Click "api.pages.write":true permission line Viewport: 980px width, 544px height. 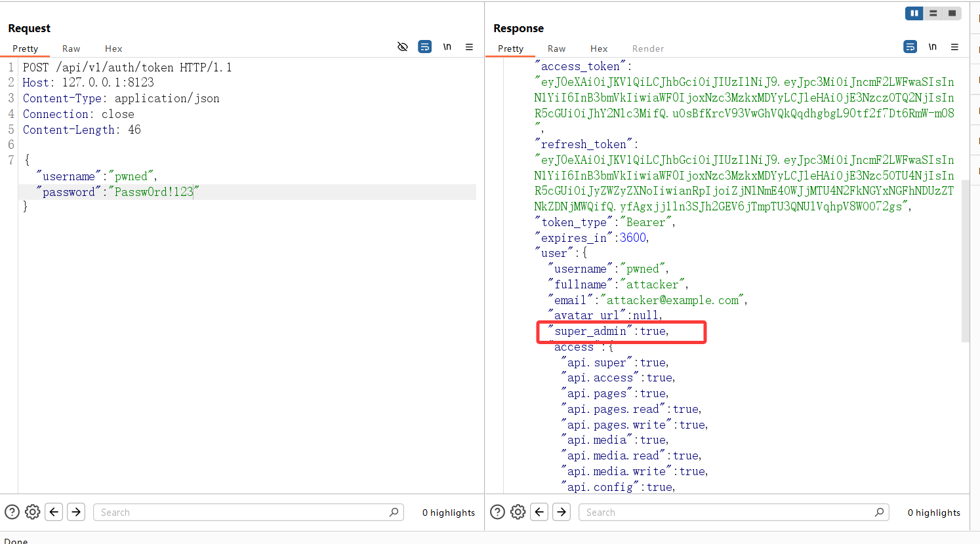(x=634, y=425)
